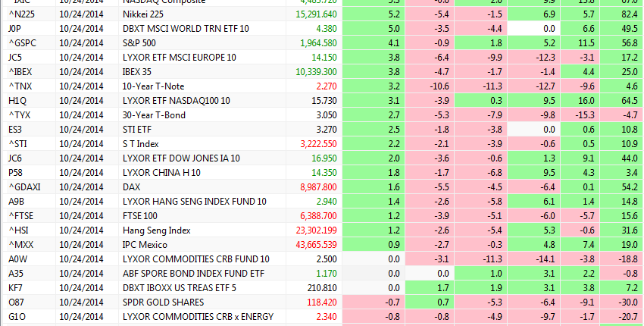Click the 30-Year T-Bond name cell
The height and width of the screenshot is (326, 644).
click(x=154, y=114)
